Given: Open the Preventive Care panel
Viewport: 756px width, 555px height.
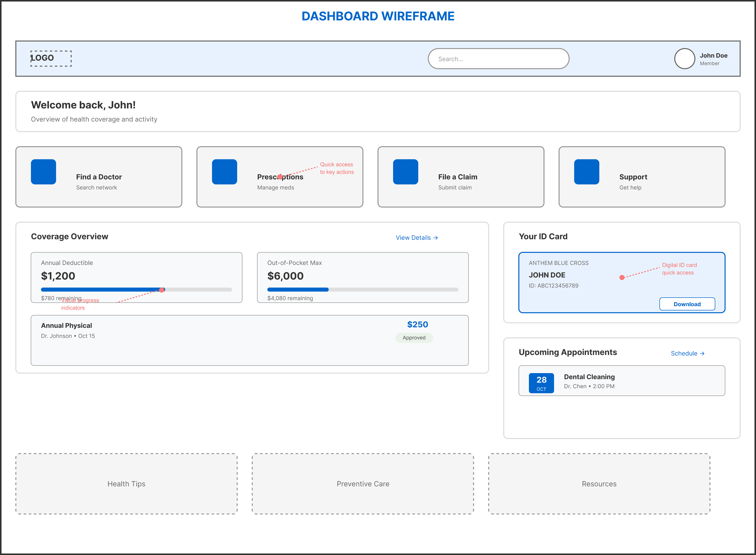Looking at the screenshot, I should click(x=363, y=484).
